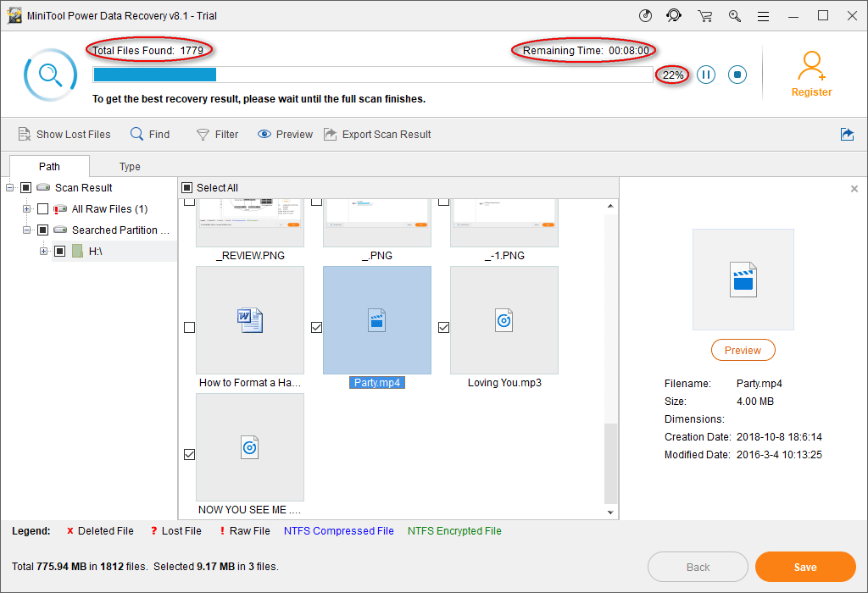Image resolution: width=868 pixels, height=593 pixels.
Task: Click the Back button
Action: pyautogui.click(x=698, y=567)
